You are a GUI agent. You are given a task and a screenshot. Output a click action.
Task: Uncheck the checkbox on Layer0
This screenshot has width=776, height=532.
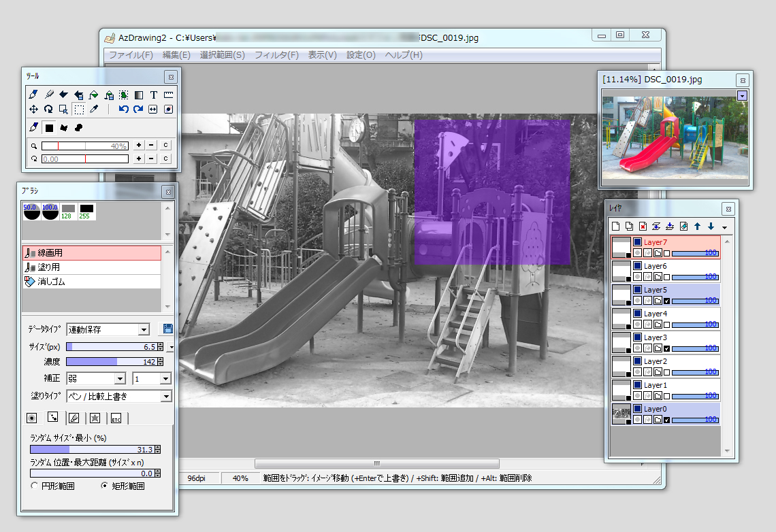666,419
